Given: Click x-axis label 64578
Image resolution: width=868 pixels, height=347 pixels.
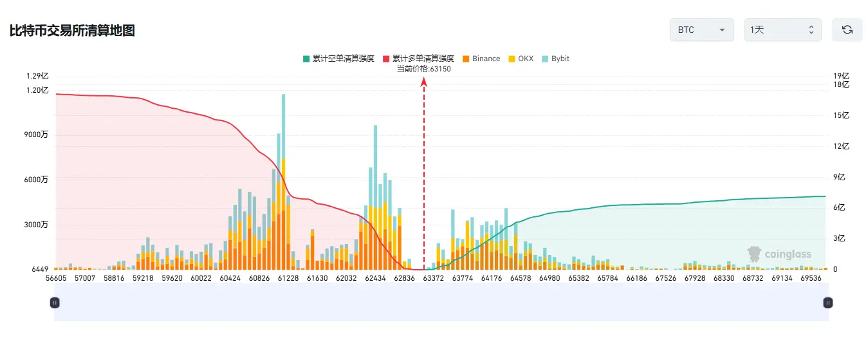Looking at the screenshot, I should [x=520, y=278].
